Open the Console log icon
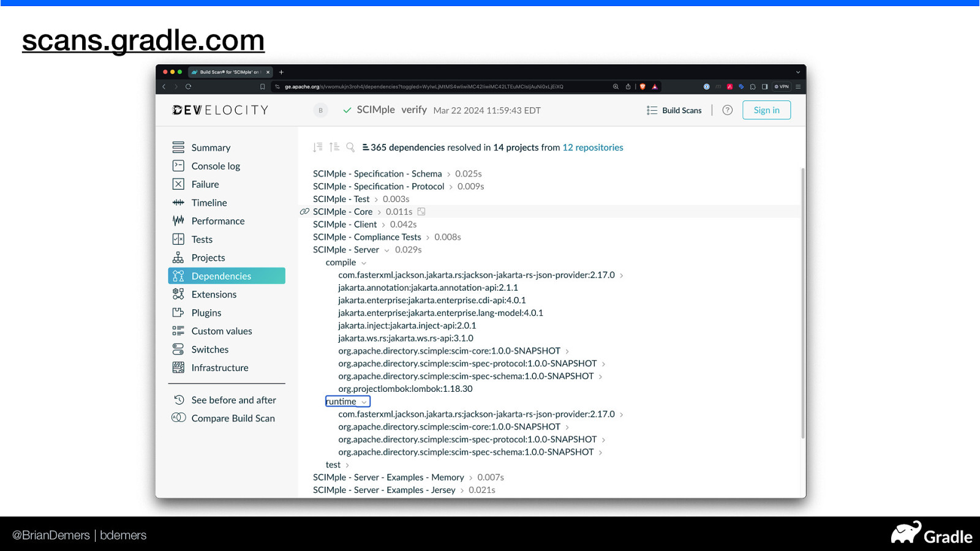Viewport: 980px width, 551px height. tap(178, 166)
